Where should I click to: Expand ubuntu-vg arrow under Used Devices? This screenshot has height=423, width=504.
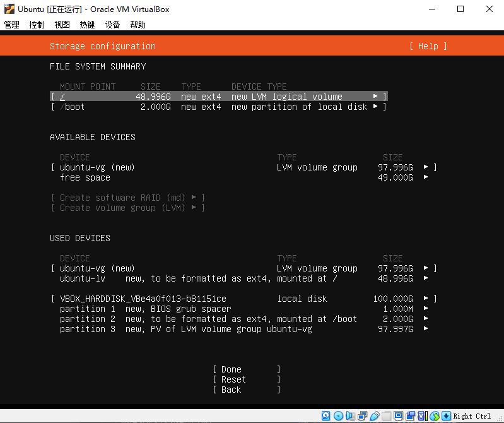pyautogui.click(x=426, y=268)
